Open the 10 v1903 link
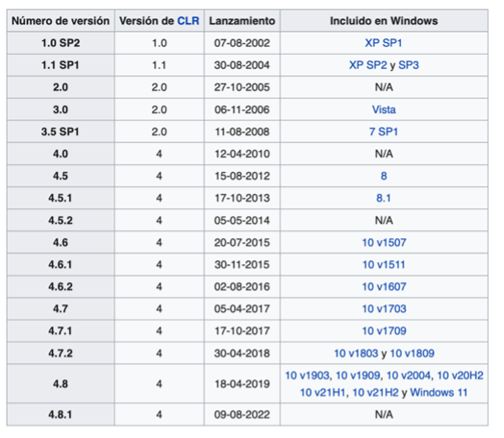 (x=307, y=375)
